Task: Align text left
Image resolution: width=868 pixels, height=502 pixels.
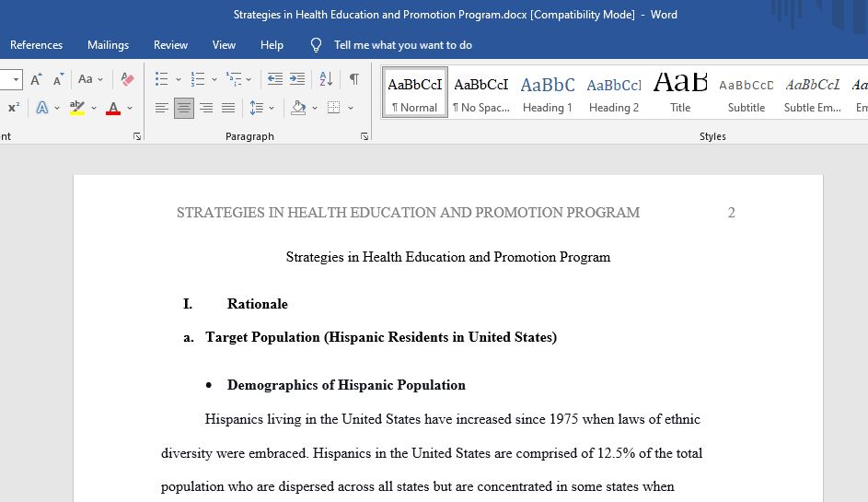Action: tap(162, 108)
